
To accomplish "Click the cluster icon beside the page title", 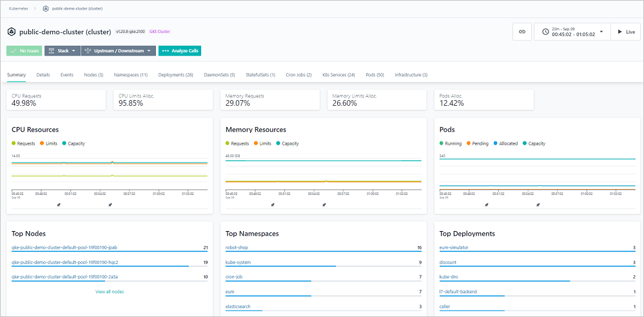I will pos(12,31).
